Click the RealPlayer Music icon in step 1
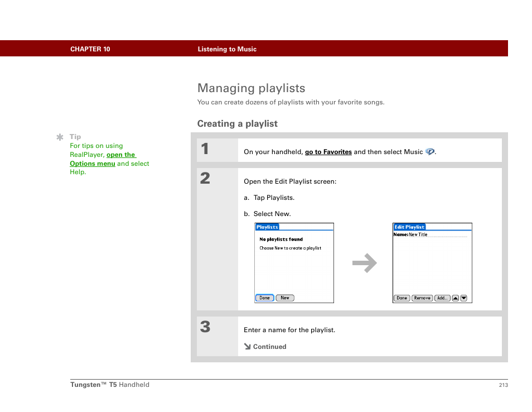532x412 pixels. [429, 151]
